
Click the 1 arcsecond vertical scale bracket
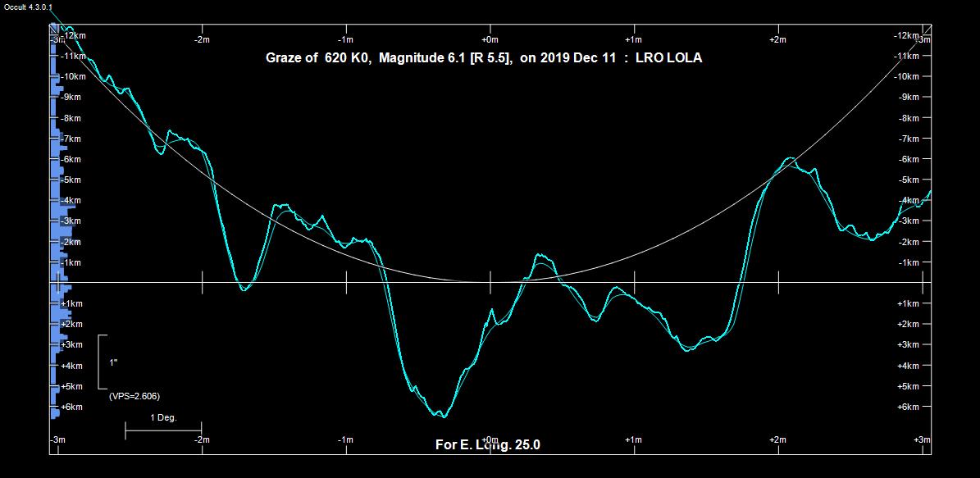102,362
